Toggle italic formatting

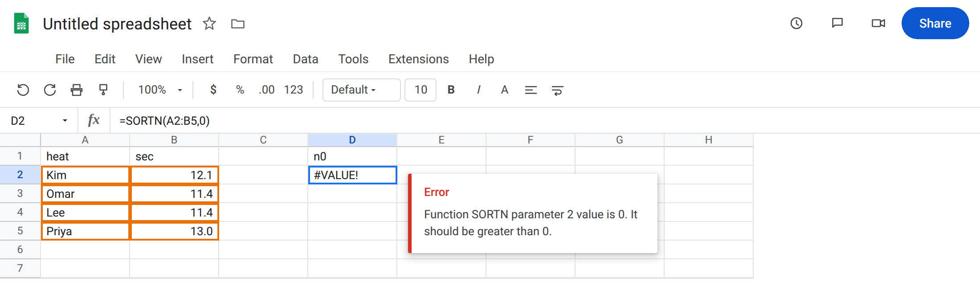(x=478, y=90)
